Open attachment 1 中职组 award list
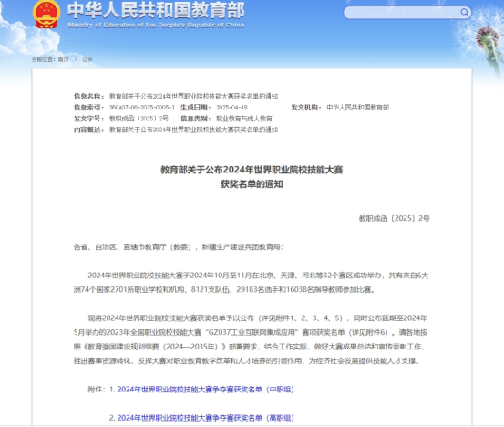The height and width of the screenshot is (427, 504). tap(205, 390)
